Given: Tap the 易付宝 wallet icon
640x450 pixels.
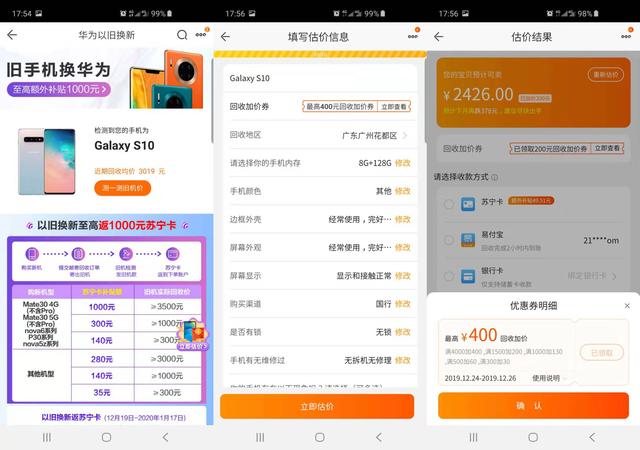Looking at the screenshot, I should pos(468,240).
